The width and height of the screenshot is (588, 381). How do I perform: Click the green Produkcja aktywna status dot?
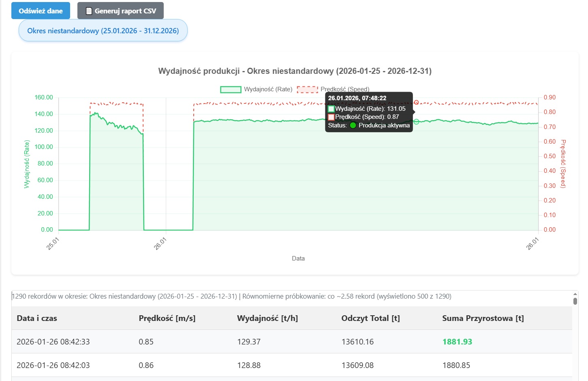tap(353, 125)
